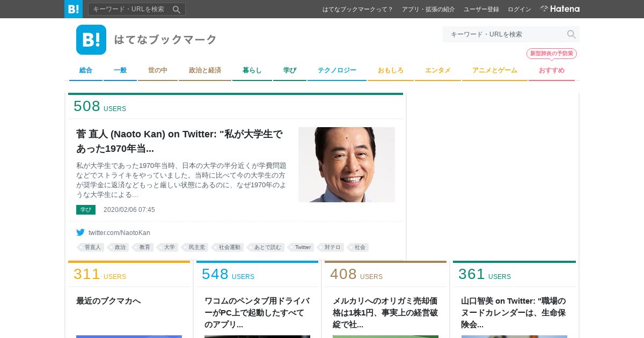
Task: Click ログイン link
Action: [519, 9]
